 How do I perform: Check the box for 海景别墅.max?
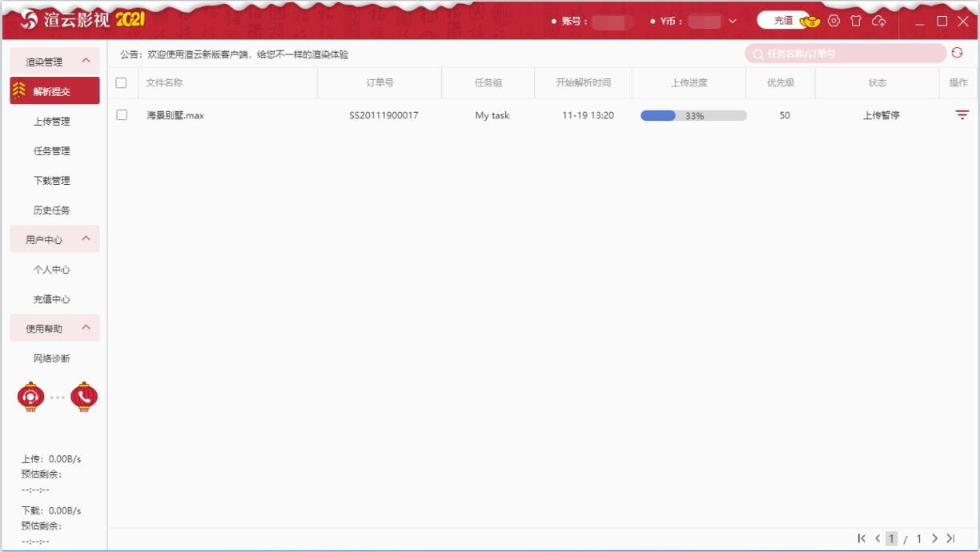pos(122,115)
